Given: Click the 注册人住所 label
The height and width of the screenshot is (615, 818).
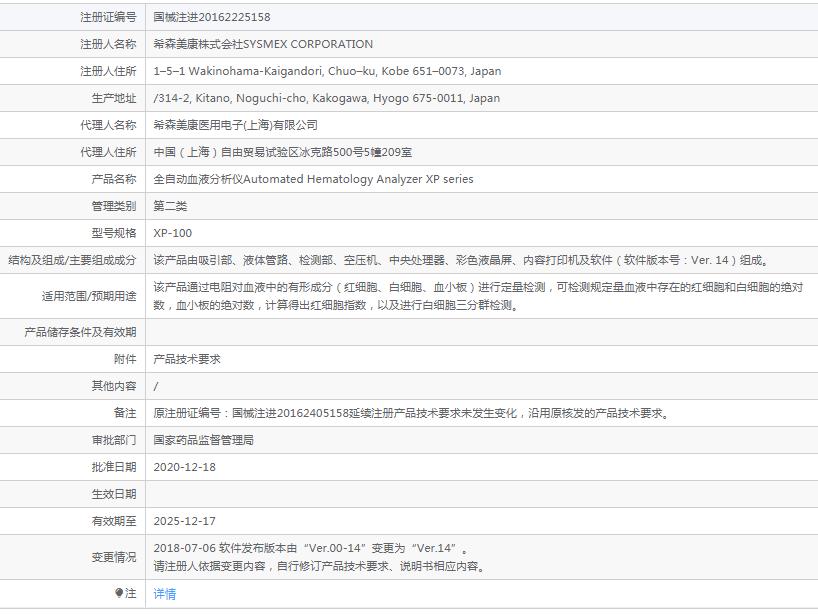Looking at the screenshot, I should point(108,71).
